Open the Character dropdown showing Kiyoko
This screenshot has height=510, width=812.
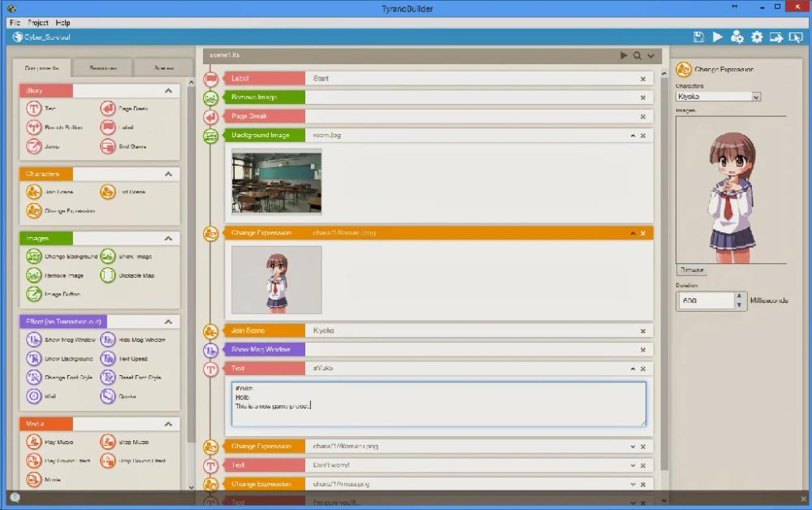coord(718,97)
